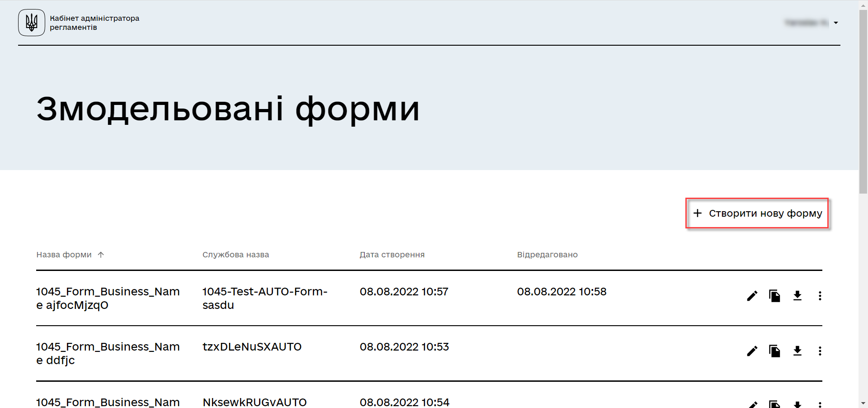The height and width of the screenshot is (408, 868).
Task: Download the form with service name 1045-Test-AUTO-Form-sasdu
Action: 797,296
